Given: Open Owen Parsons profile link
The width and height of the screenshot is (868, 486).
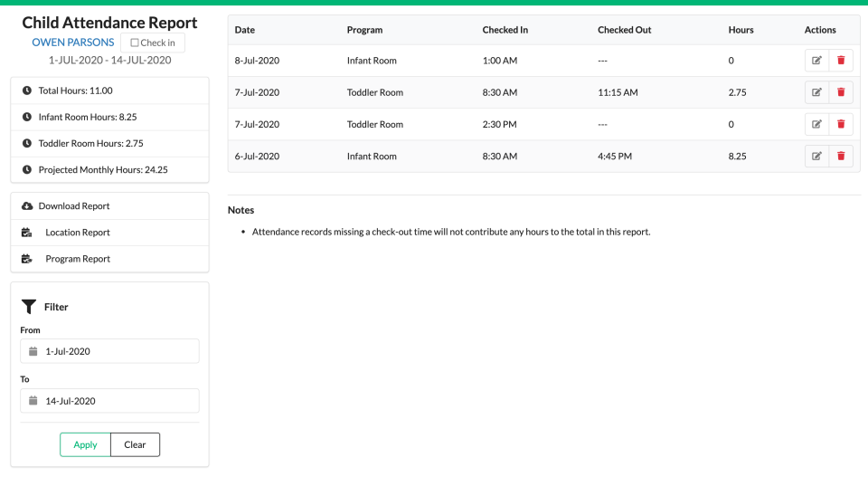Looking at the screenshot, I should pyautogui.click(x=73, y=43).
